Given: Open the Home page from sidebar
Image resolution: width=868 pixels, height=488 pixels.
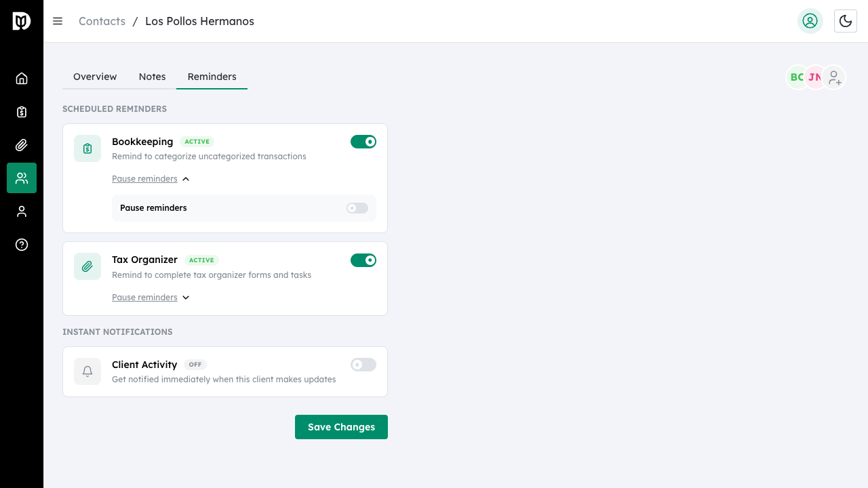Looking at the screenshot, I should pos(22,79).
